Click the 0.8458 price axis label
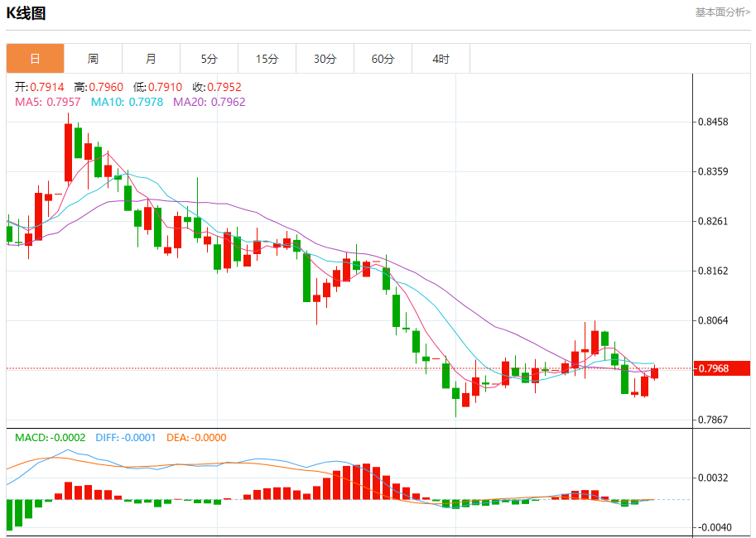The height and width of the screenshot is (538, 756). coord(714,122)
